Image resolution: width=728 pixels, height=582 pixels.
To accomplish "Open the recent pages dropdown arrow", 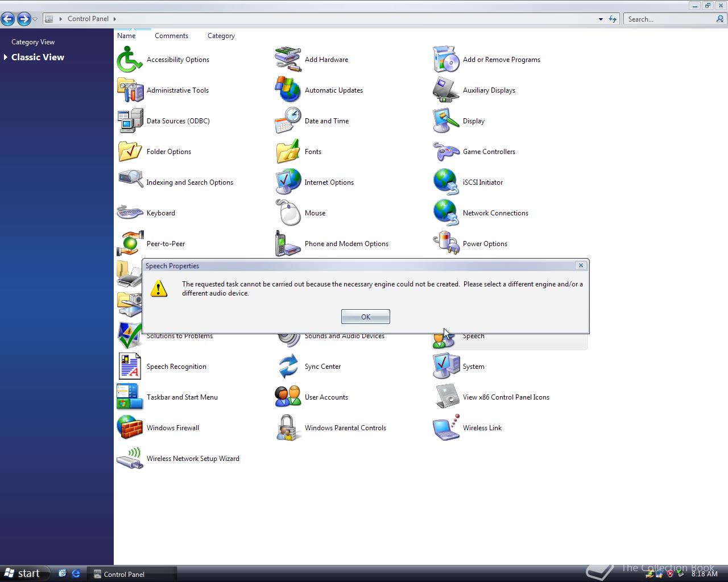I will (x=35, y=19).
